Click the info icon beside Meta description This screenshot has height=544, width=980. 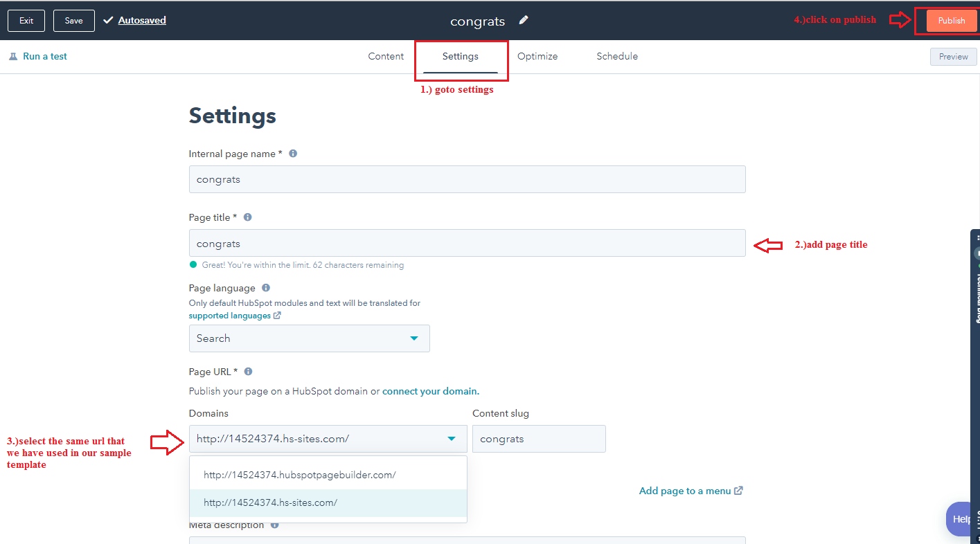pyautogui.click(x=273, y=525)
